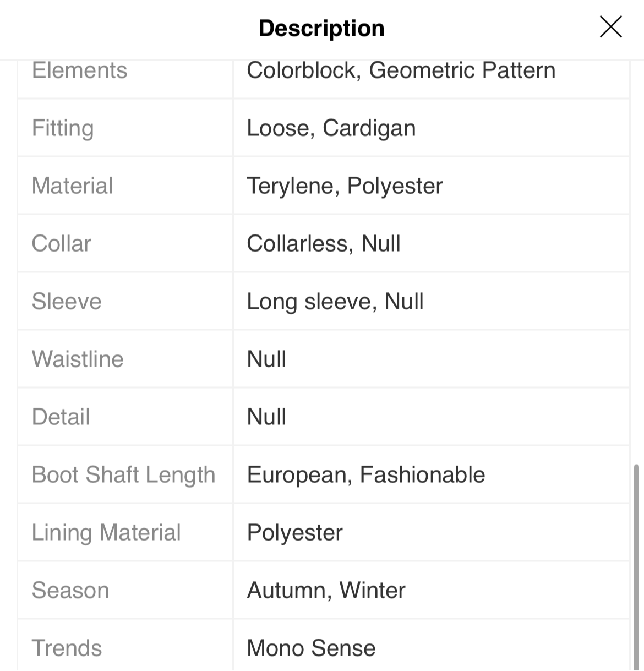This screenshot has height=671, width=644.
Task: Select the 'Mono Sense' trends value
Action: [311, 648]
